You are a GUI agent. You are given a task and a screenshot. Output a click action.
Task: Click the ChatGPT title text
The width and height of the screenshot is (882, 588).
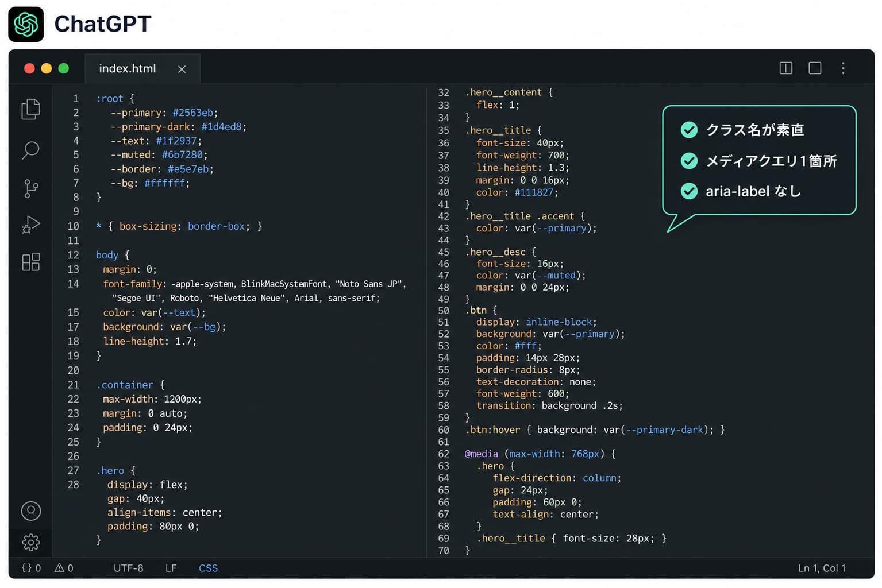[103, 24]
